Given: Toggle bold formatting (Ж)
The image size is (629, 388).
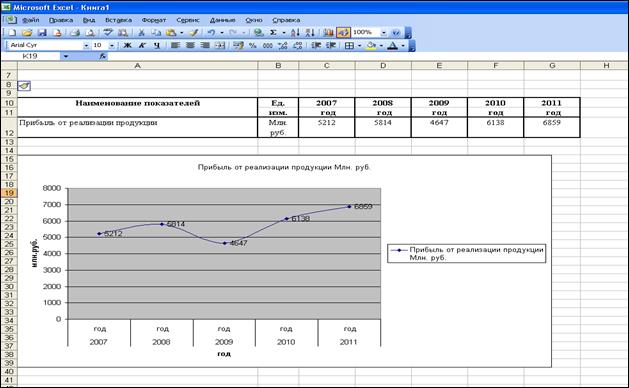Looking at the screenshot, I should (x=128, y=45).
